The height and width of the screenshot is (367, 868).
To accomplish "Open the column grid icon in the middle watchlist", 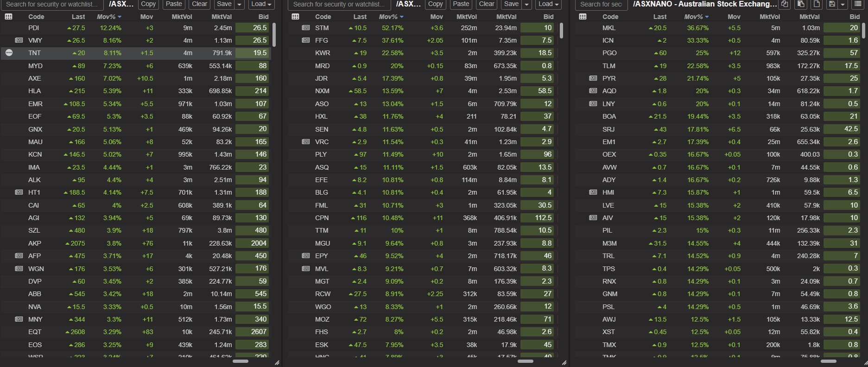I will click(x=295, y=17).
